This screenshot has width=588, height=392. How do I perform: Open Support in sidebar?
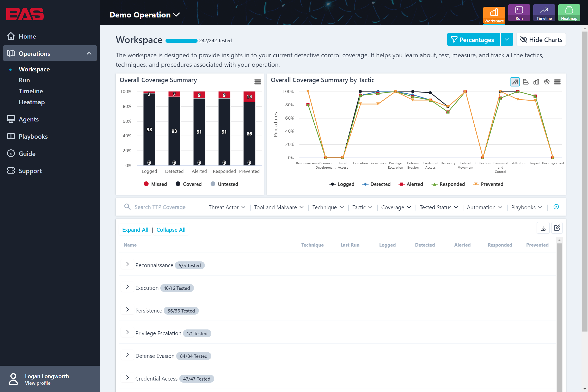click(x=50, y=171)
